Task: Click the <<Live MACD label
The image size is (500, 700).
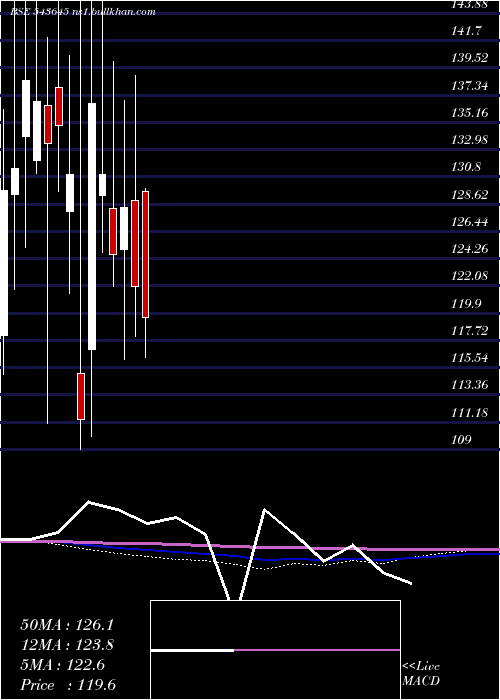Action: pos(421,674)
